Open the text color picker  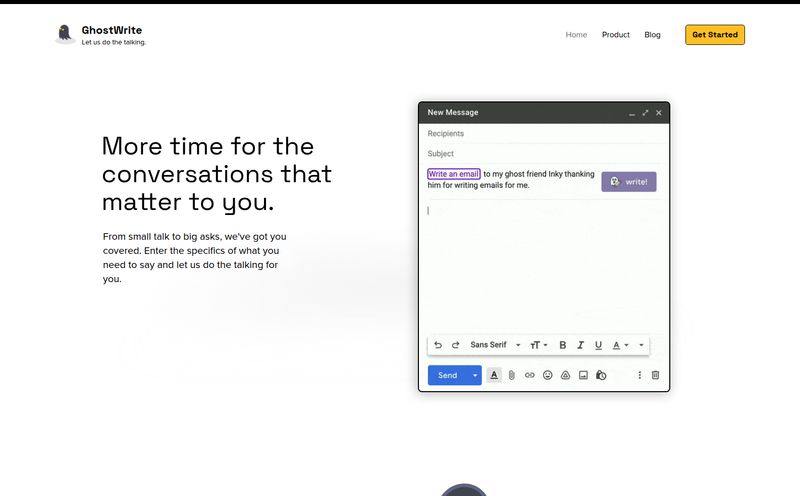coord(620,345)
